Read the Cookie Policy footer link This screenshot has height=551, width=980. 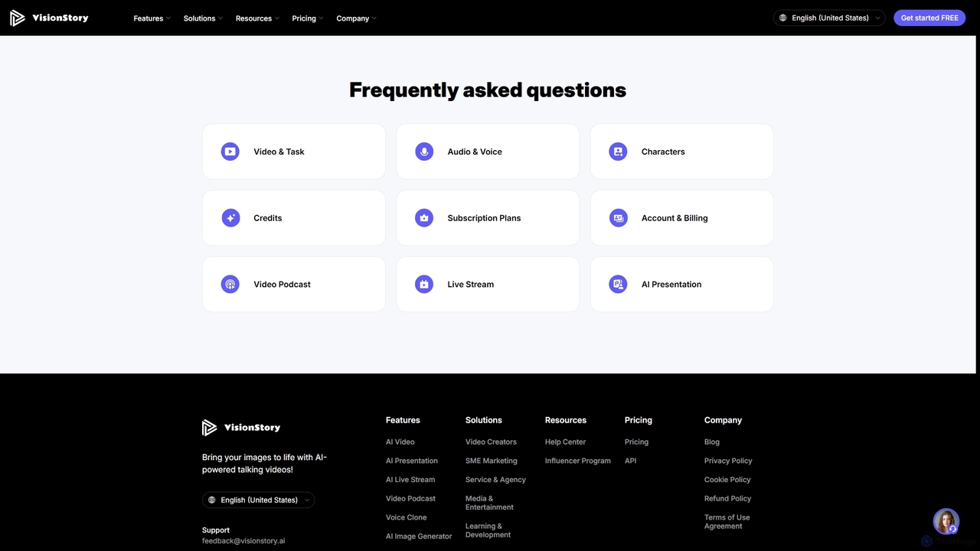point(727,480)
